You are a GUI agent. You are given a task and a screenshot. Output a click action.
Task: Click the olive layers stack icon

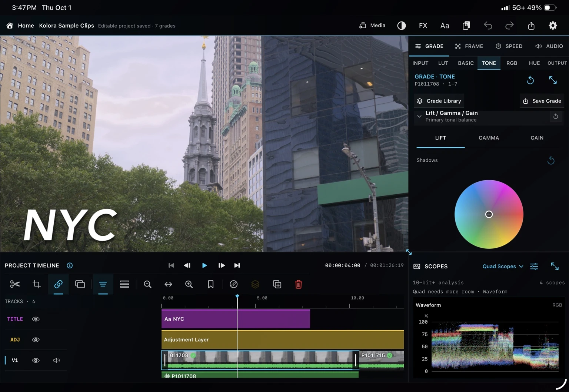coord(255,284)
